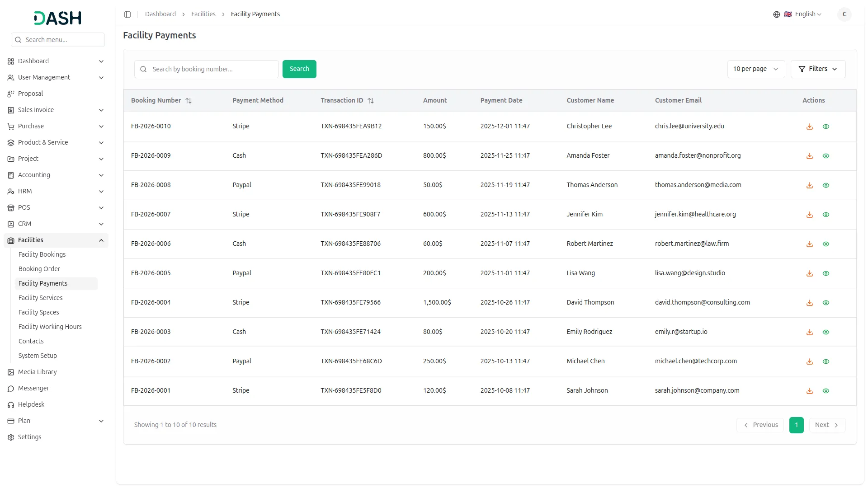Sort by Transaction ID column arrows

tap(371, 101)
